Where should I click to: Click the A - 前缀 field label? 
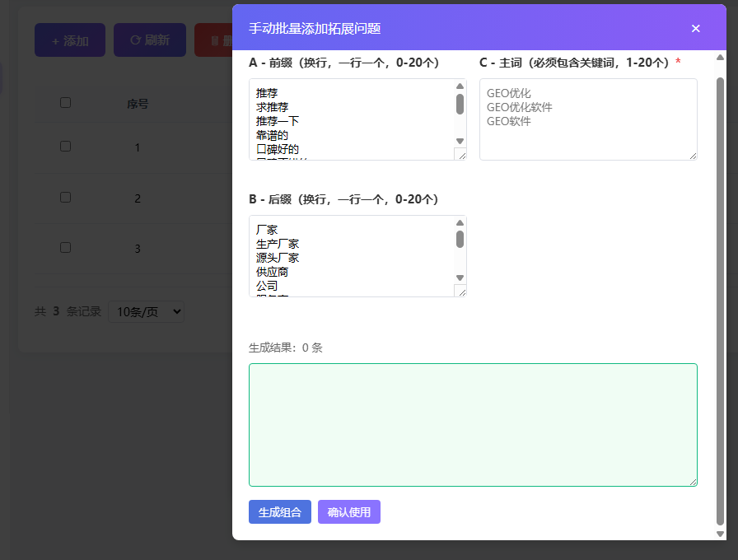point(343,63)
